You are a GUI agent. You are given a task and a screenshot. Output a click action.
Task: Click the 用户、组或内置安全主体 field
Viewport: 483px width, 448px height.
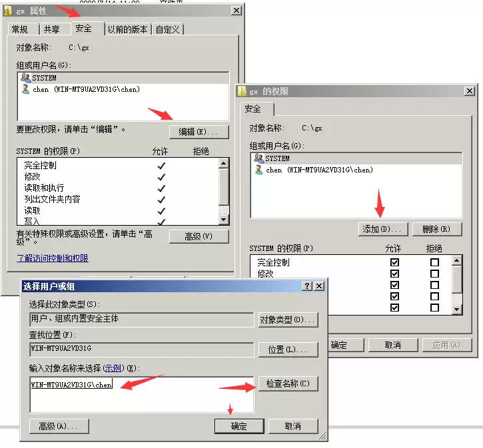coord(142,320)
